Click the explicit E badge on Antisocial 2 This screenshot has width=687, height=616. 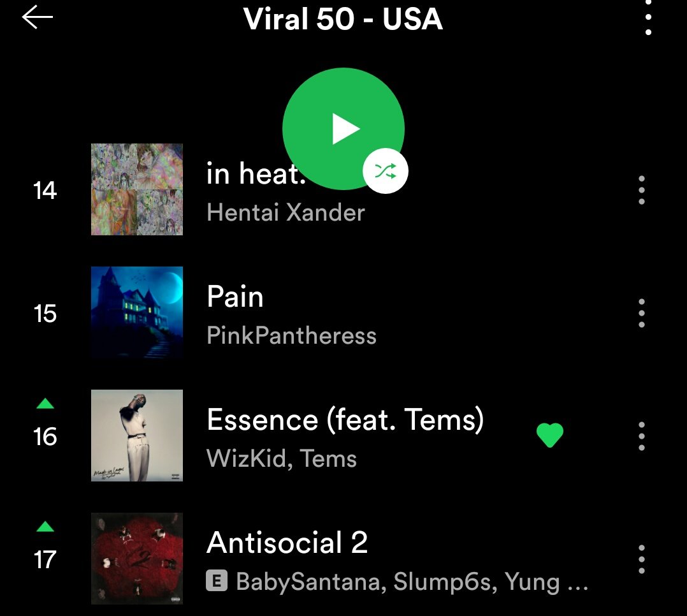[x=217, y=581]
